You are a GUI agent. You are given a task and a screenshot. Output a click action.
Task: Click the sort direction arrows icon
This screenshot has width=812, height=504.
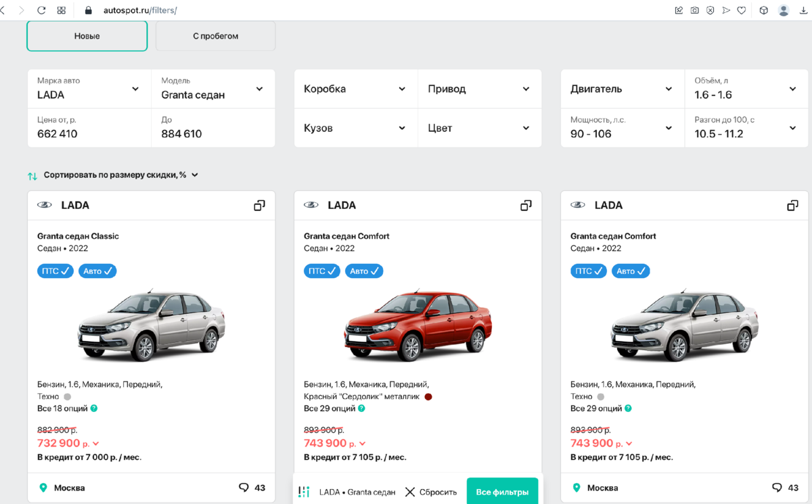point(32,176)
